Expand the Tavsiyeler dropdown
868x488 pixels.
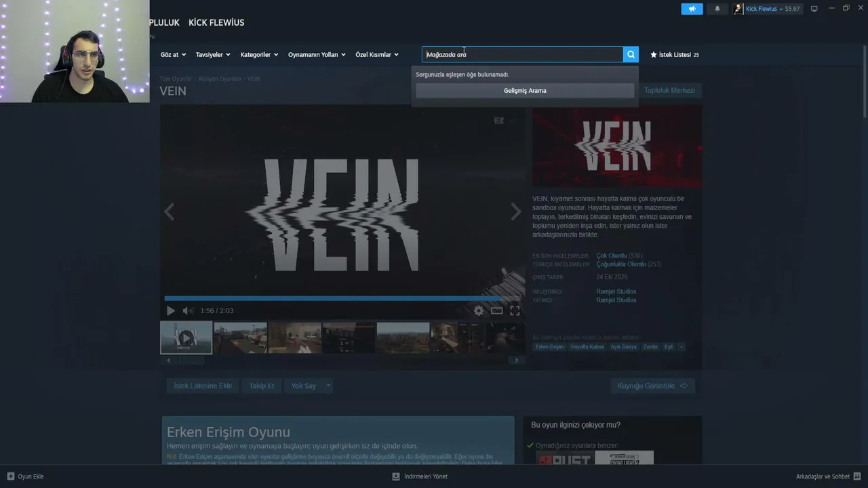[213, 54]
